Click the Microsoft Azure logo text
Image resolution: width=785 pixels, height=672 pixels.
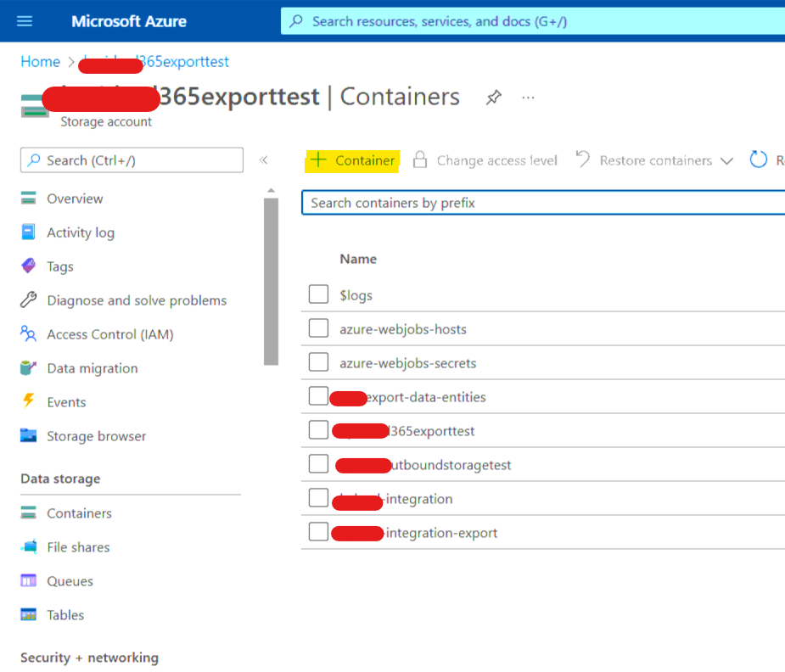click(x=129, y=21)
